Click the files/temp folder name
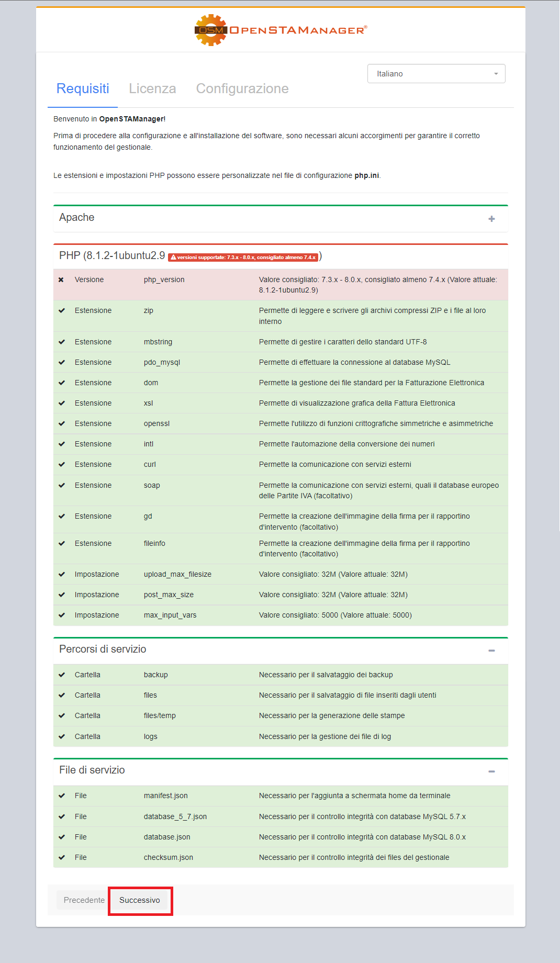The image size is (560, 963). (x=160, y=716)
